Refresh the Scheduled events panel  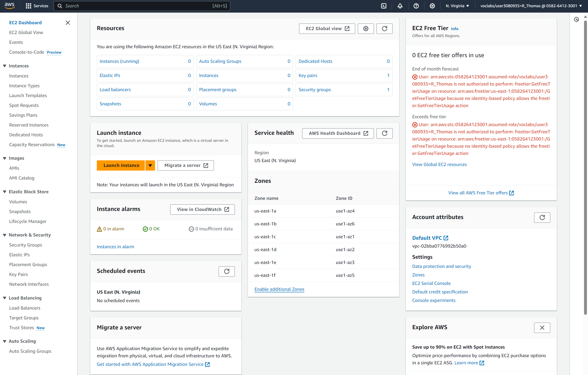[227, 271]
